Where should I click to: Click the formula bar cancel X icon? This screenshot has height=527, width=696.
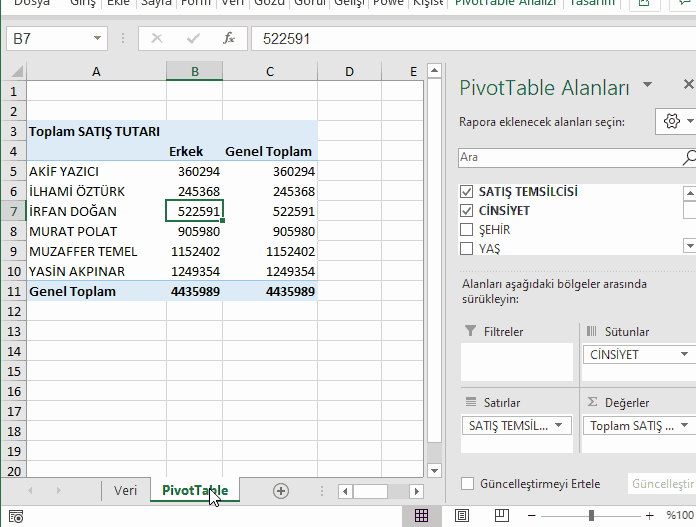coord(157,39)
